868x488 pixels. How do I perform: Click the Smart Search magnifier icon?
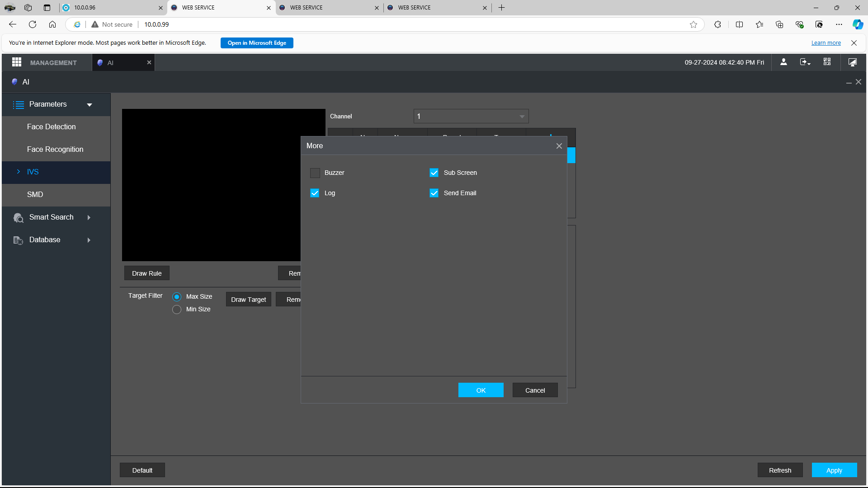tap(18, 218)
